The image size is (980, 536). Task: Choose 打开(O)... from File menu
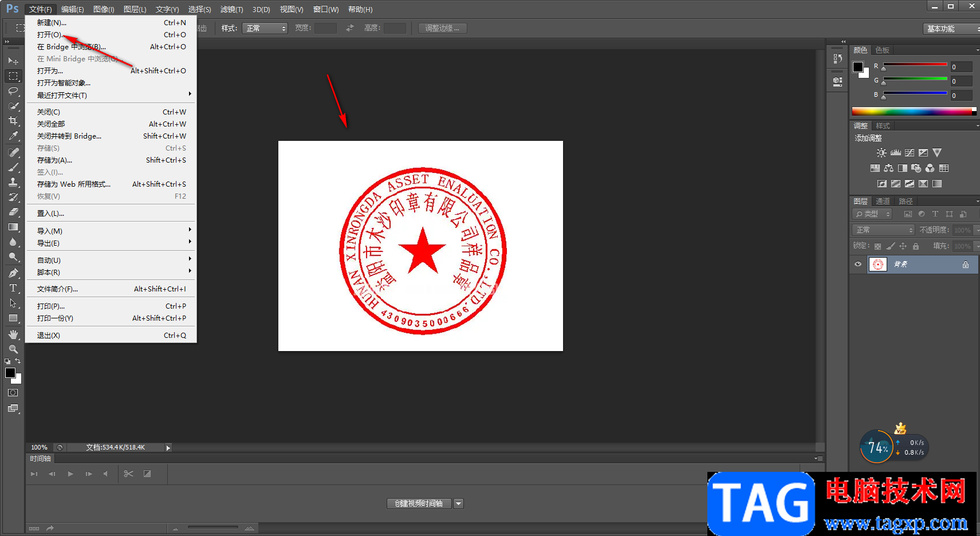(111, 35)
